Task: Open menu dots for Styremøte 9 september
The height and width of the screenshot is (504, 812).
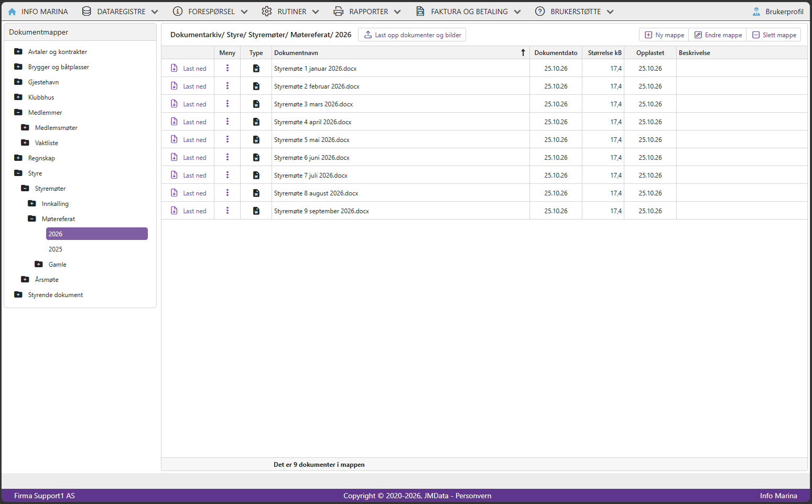Action: 228,211
